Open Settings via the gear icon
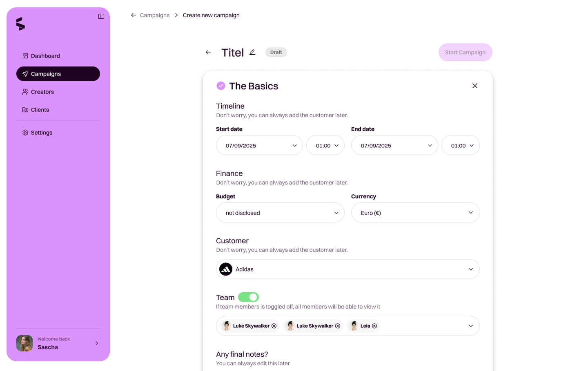This screenshot has width=588, height=371. [x=24, y=132]
